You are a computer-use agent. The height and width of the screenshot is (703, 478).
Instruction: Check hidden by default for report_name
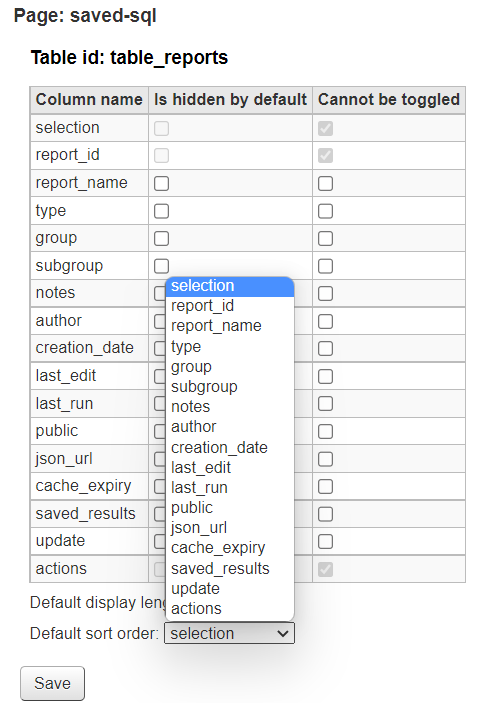click(161, 183)
